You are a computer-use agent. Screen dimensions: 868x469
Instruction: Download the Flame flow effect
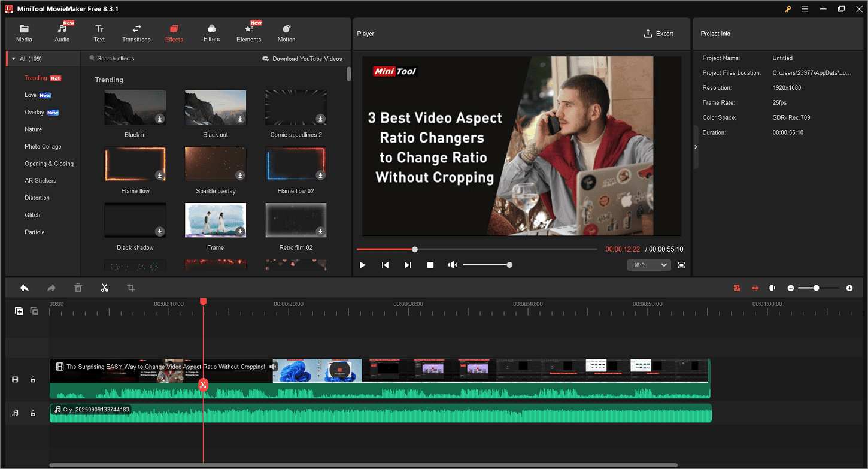pyautogui.click(x=160, y=176)
